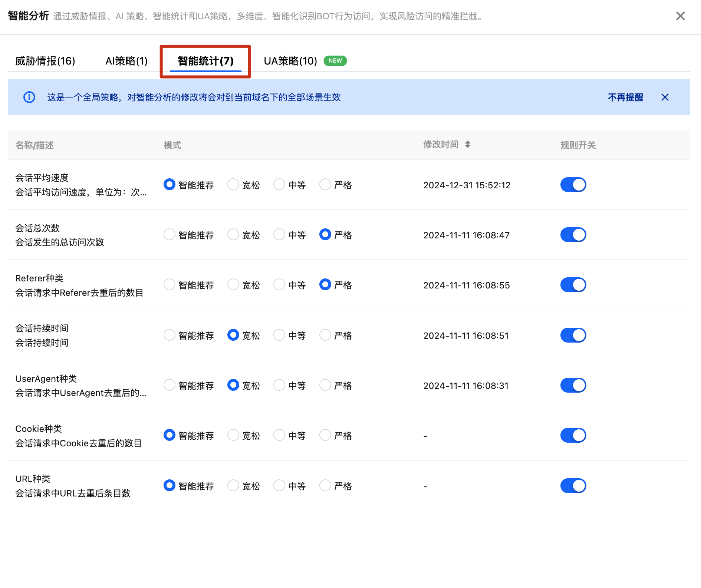This screenshot has height=588, width=701.
Task: Toggle the UserAgent种类 rule switch
Action: click(573, 385)
